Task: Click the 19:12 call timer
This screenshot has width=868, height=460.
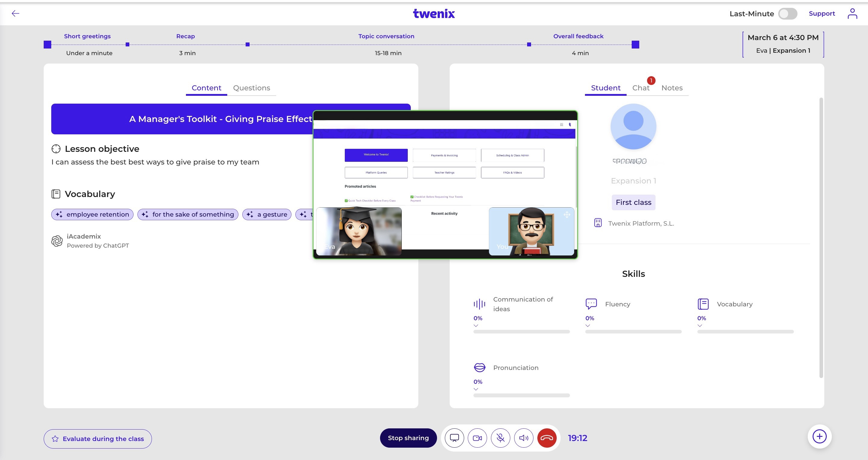Action: (577, 438)
